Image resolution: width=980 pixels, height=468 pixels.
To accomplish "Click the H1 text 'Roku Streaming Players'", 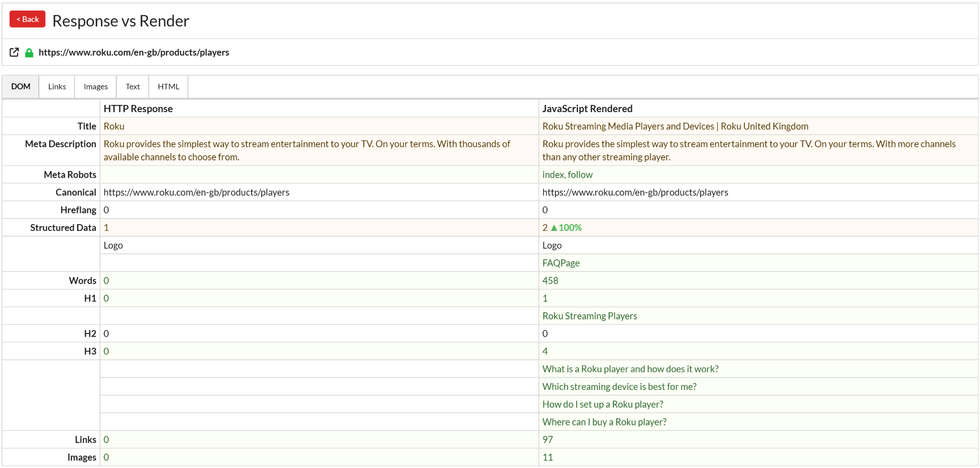I will point(590,316).
